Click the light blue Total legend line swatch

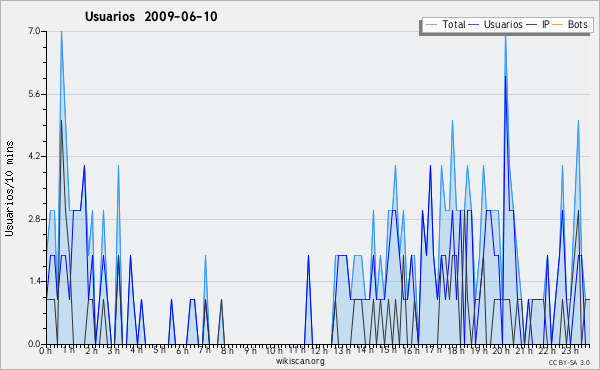pyautogui.click(x=431, y=25)
